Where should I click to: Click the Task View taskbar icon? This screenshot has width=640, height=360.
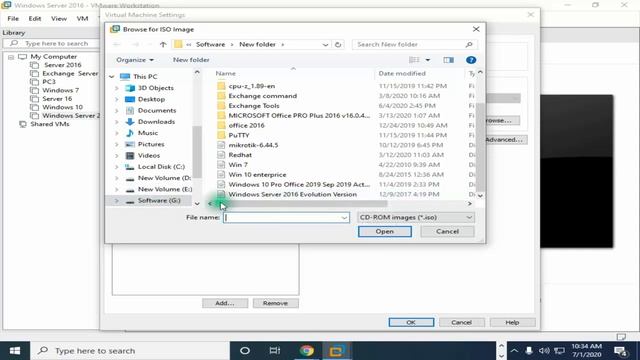[x=275, y=351]
